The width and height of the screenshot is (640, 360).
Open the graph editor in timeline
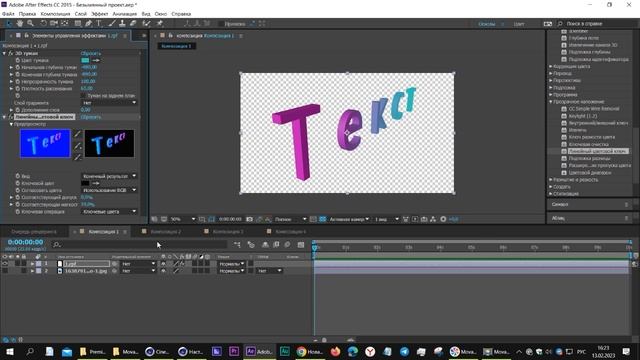(x=301, y=244)
